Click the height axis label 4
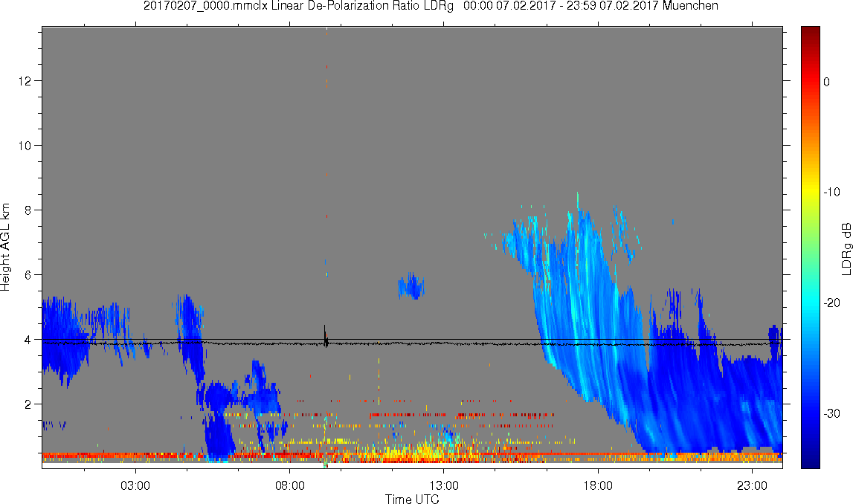The image size is (853, 504). pos(29,340)
